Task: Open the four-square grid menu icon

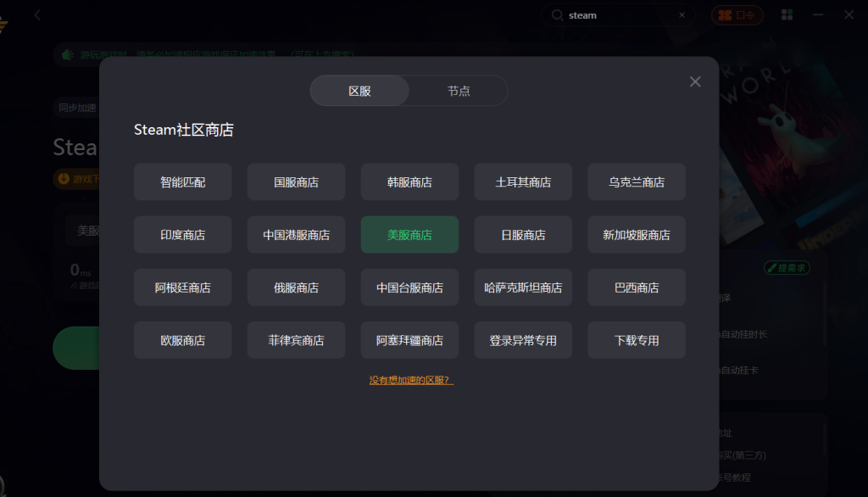Action: pos(787,15)
